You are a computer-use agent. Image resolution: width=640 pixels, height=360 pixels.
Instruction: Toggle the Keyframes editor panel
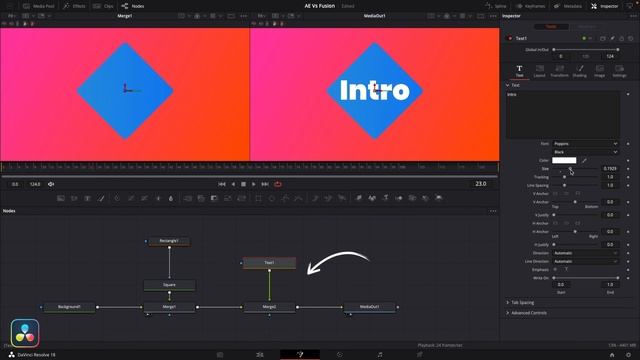coord(531,6)
